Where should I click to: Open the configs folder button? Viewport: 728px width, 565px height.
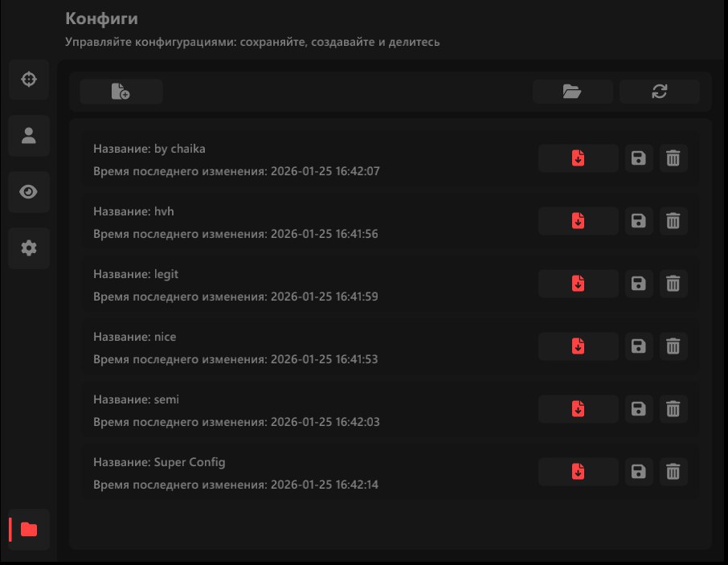pyautogui.click(x=572, y=92)
